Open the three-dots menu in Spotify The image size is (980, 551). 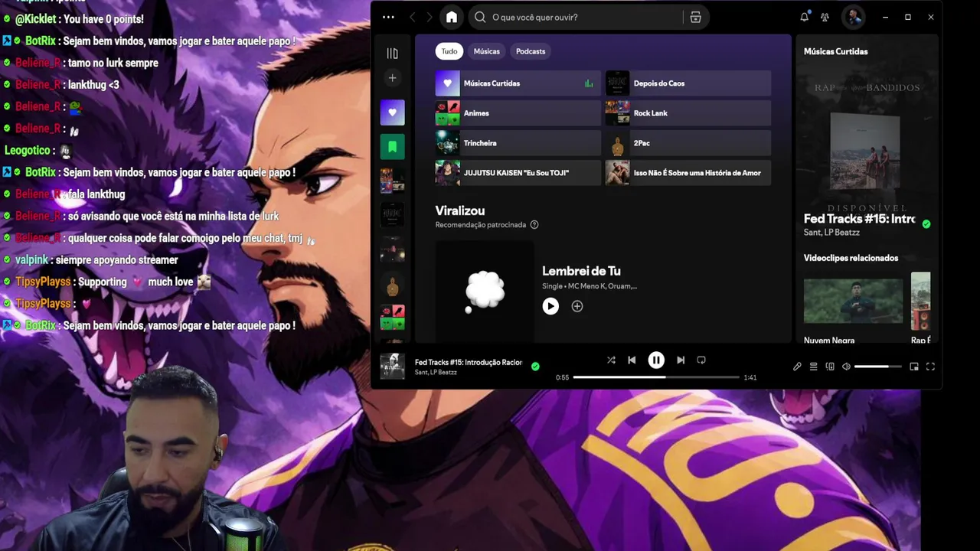click(388, 17)
